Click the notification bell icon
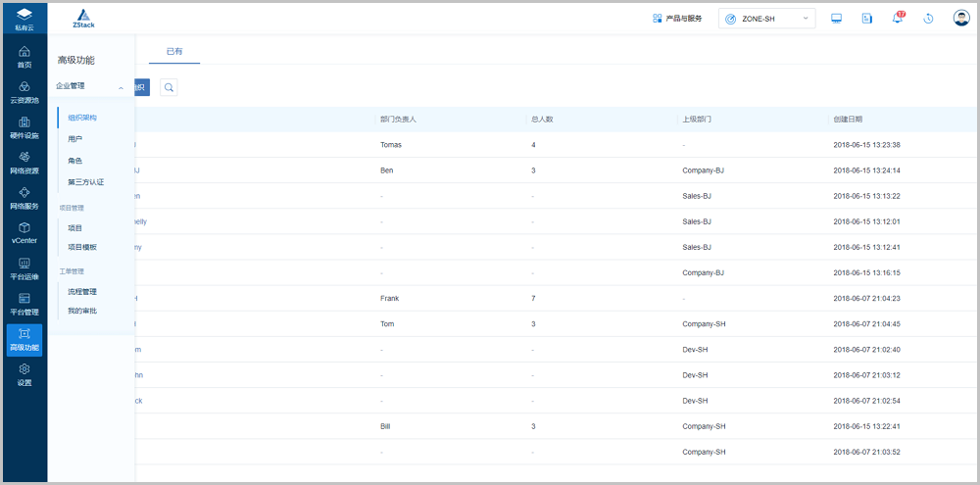 tap(897, 19)
